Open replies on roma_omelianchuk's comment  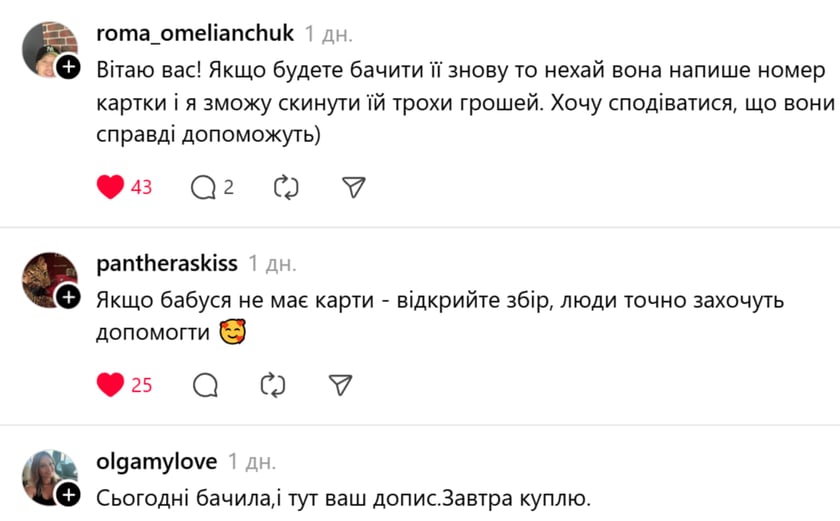click(x=204, y=186)
